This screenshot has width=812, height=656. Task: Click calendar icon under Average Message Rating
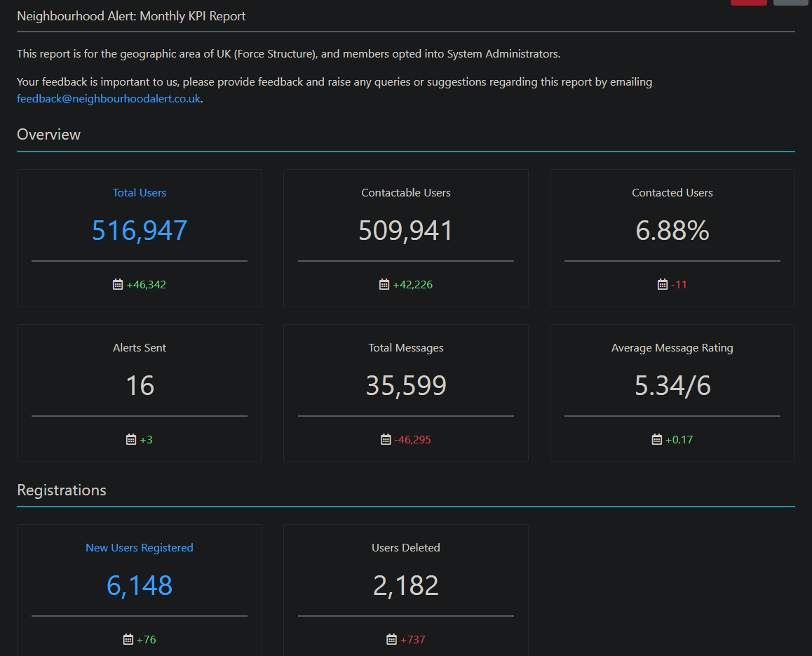(x=657, y=440)
